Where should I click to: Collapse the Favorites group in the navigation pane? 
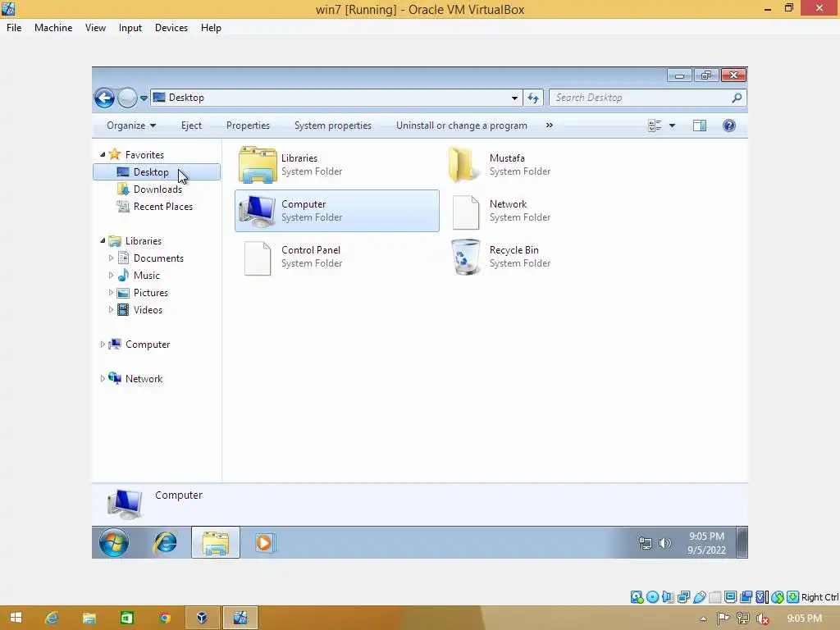pos(103,154)
